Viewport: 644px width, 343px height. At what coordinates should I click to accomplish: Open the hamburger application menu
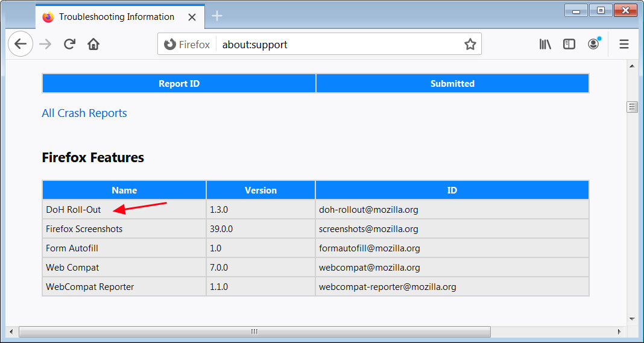624,45
